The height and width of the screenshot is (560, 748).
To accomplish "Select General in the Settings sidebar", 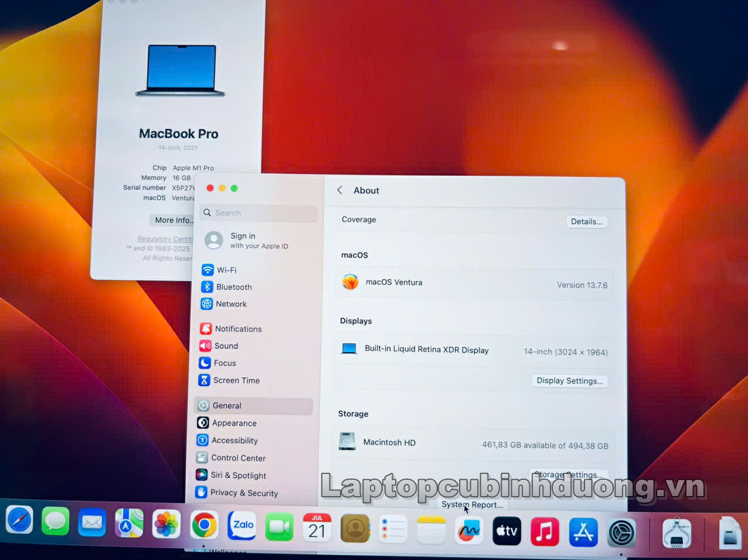I will 253,406.
